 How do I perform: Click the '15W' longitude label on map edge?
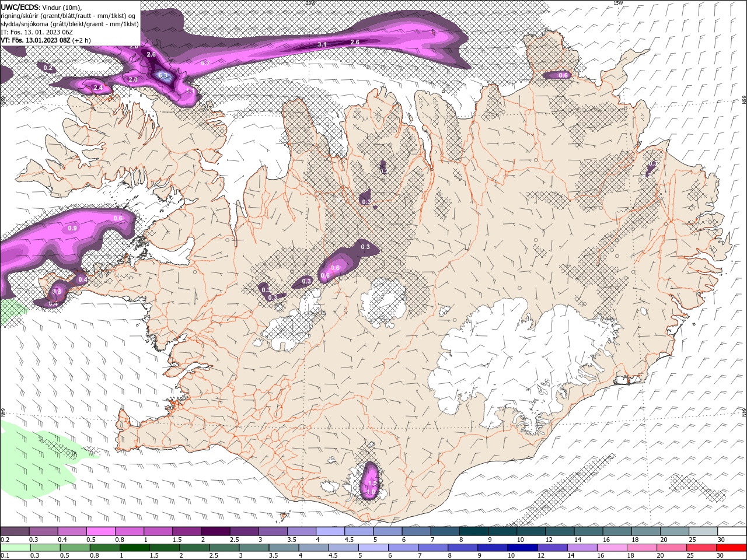coord(618,2)
